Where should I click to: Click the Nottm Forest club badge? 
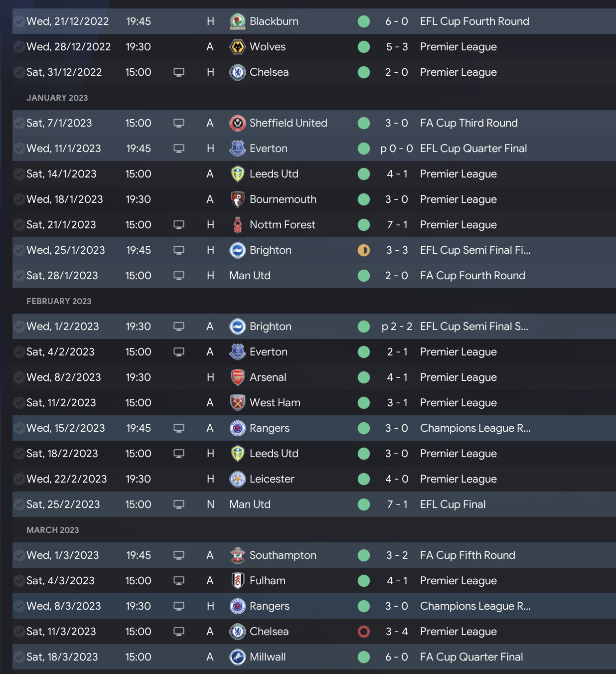[x=238, y=225]
